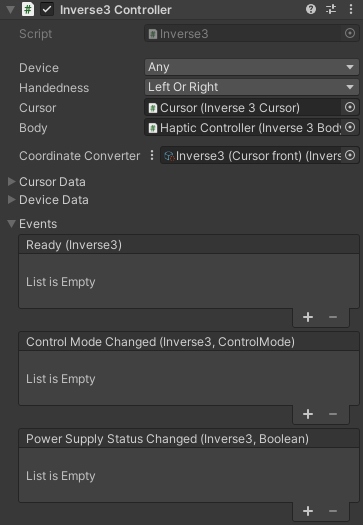Screen dimensions: 363x525
Task: Open object picker for Body field
Action: click(x=350, y=128)
